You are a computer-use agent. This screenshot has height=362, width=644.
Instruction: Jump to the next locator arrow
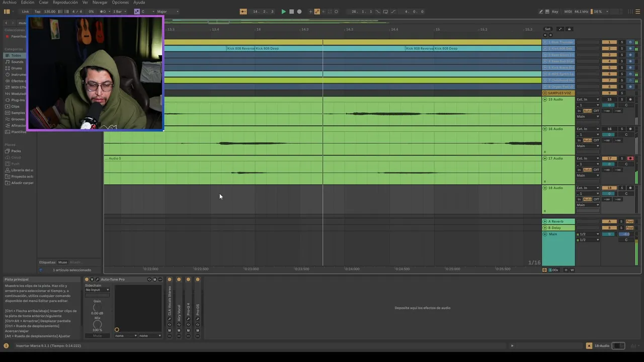[x=551, y=35]
